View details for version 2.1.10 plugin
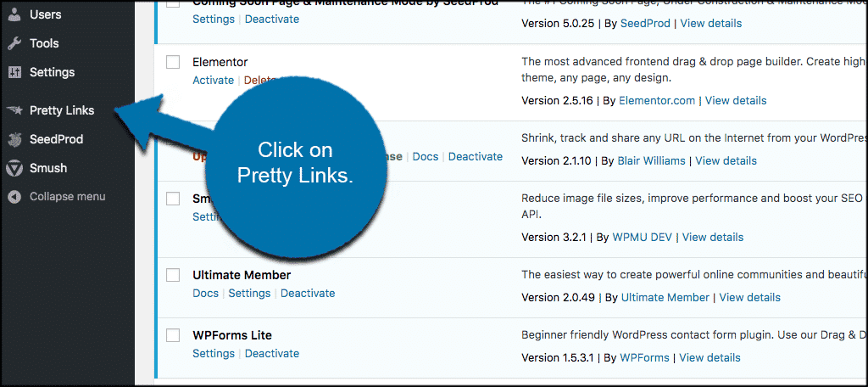 point(726,160)
